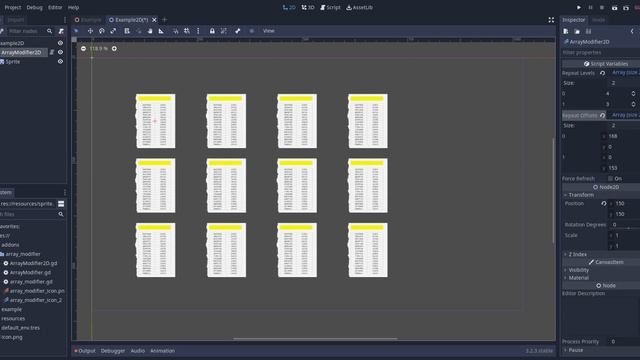Switch to the Script workspace
This screenshot has height=360, width=640.
(330, 7)
